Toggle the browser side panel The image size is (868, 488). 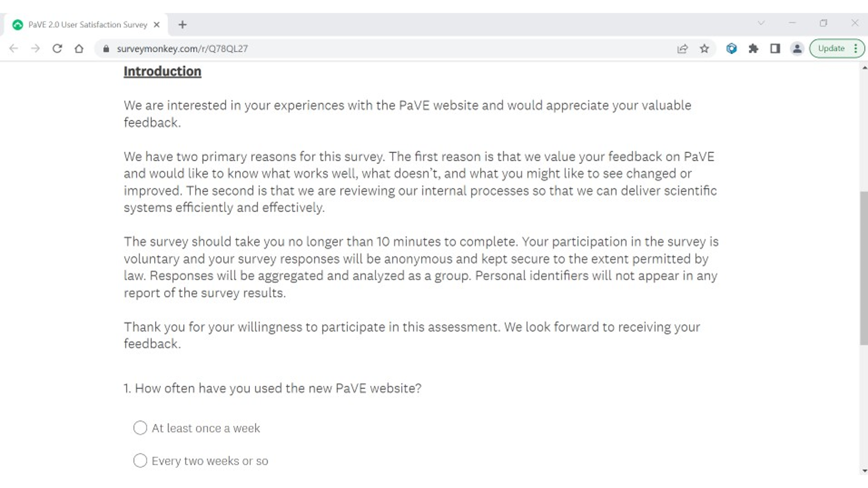(x=775, y=49)
